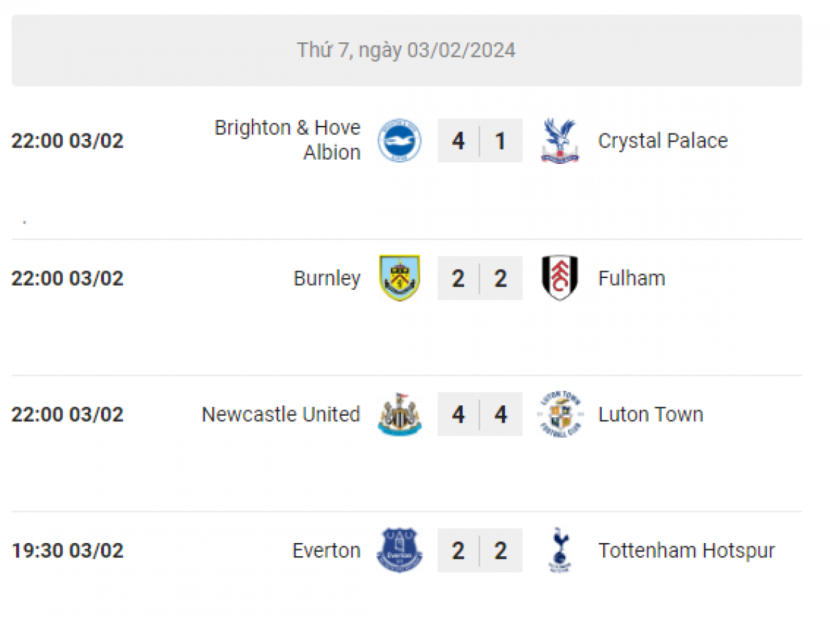Select the 19:30 03/02 kickoff time
This screenshot has height=644, width=830.
point(68,551)
